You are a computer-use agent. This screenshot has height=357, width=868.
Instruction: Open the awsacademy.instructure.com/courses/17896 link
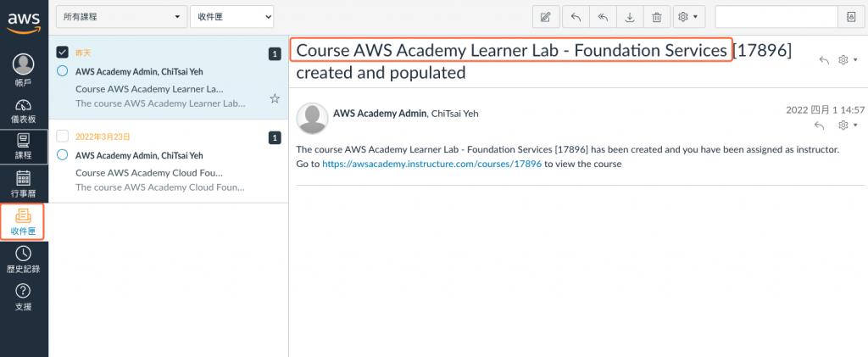click(x=431, y=164)
